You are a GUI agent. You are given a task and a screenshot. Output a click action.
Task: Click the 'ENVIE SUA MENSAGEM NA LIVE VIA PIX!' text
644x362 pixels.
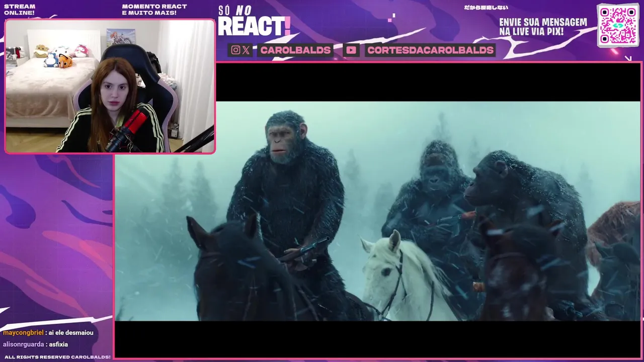click(x=543, y=27)
